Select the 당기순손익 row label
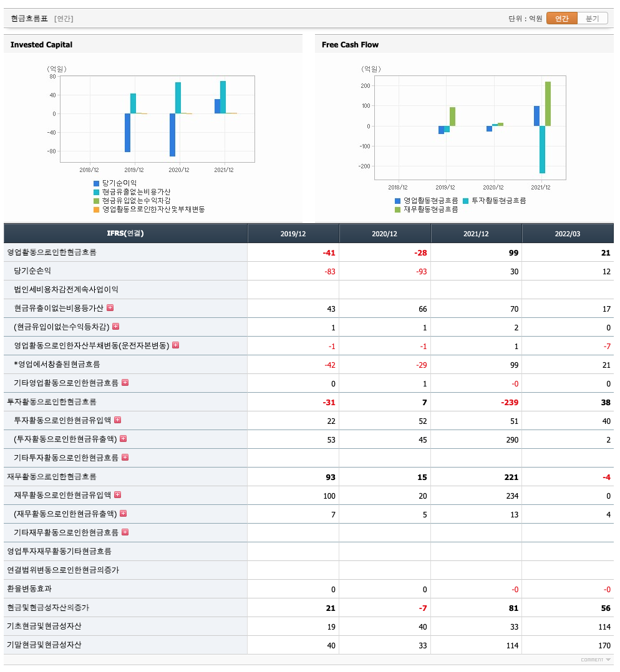This screenshot has width=620, height=672. click(32, 271)
